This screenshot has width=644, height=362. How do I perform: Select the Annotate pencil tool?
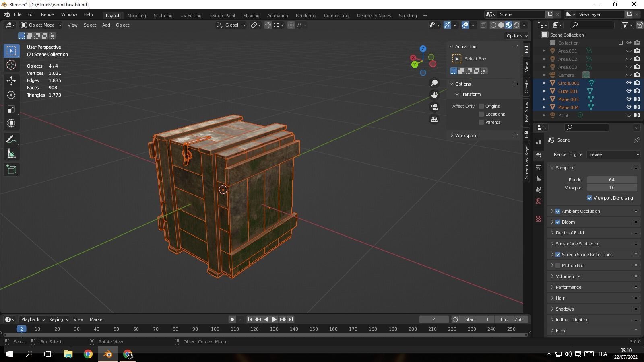point(11,140)
